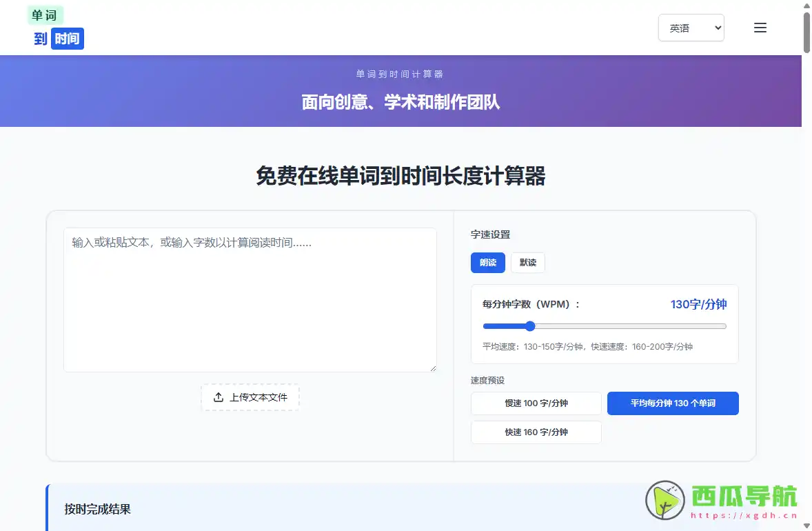Click the 上传文本文件 upload button
Screen dimensions: 812x531
(250, 397)
